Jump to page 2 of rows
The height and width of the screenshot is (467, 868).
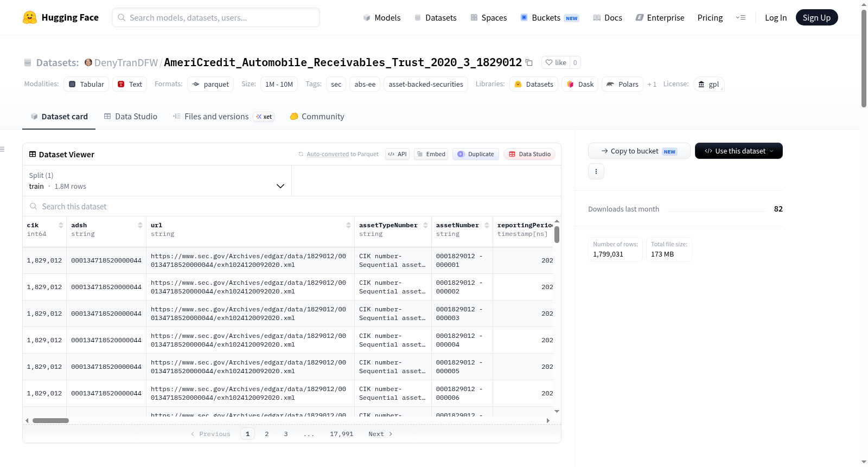[266, 434]
